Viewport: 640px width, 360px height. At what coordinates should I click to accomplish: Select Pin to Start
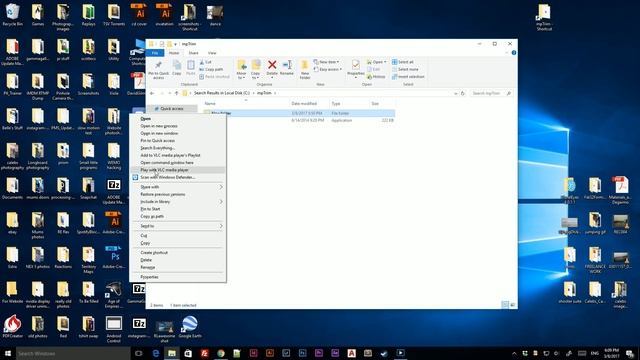coord(178,209)
